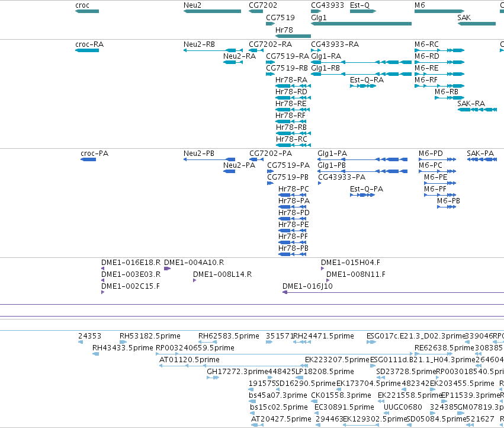Open the croc-PA protein label
The height and width of the screenshot is (428, 504).
[95, 154]
